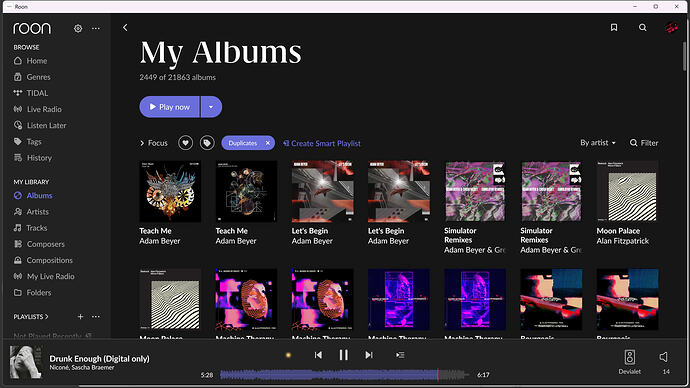The width and height of the screenshot is (690, 388).
Task: Open the Play now dropdown arrow
Action: click(x=211, y=107)
